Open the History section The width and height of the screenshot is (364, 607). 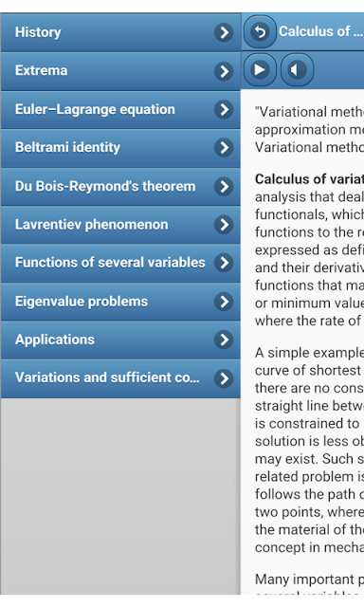coord(120,32)
